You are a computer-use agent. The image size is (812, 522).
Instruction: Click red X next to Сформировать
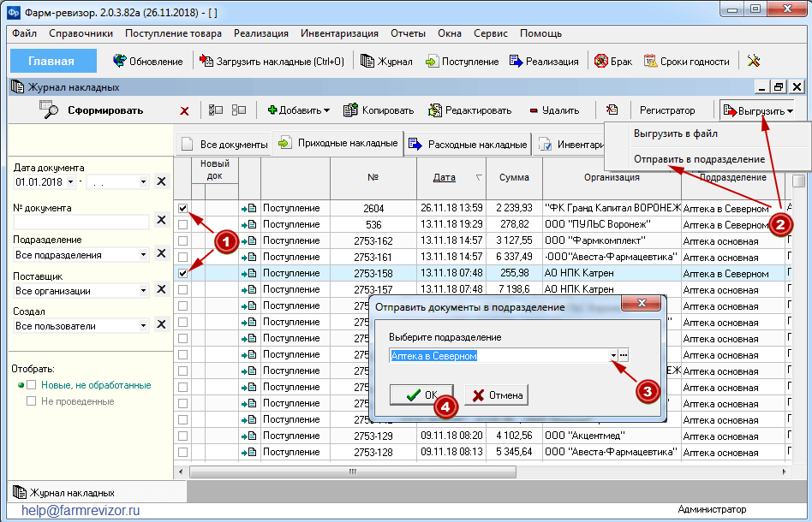coord(184,110)
